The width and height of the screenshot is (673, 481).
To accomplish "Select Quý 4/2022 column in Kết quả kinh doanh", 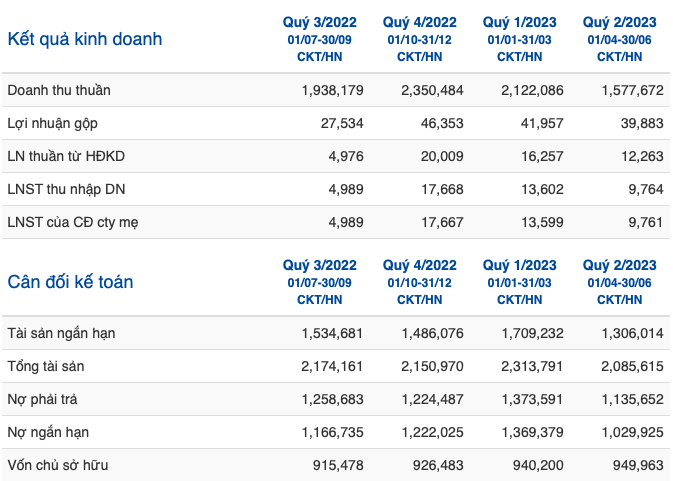I will click(x=420, y=22).
